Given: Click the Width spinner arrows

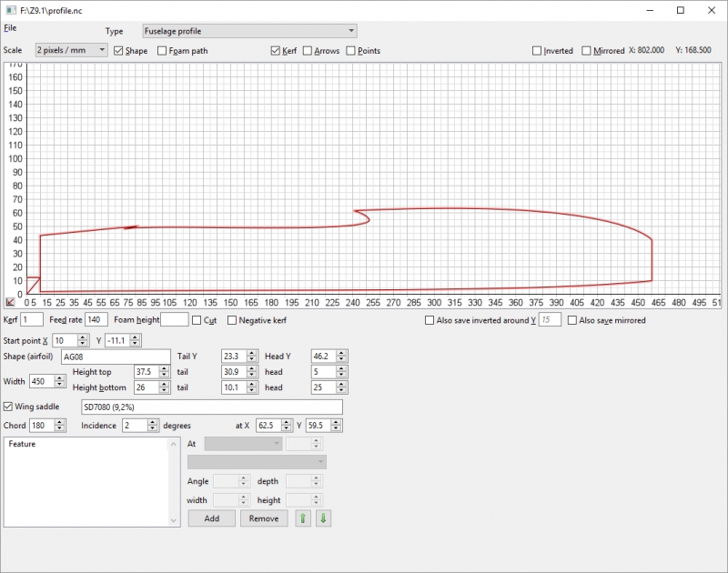Looking at the screenshot, I should pos(61,381).
